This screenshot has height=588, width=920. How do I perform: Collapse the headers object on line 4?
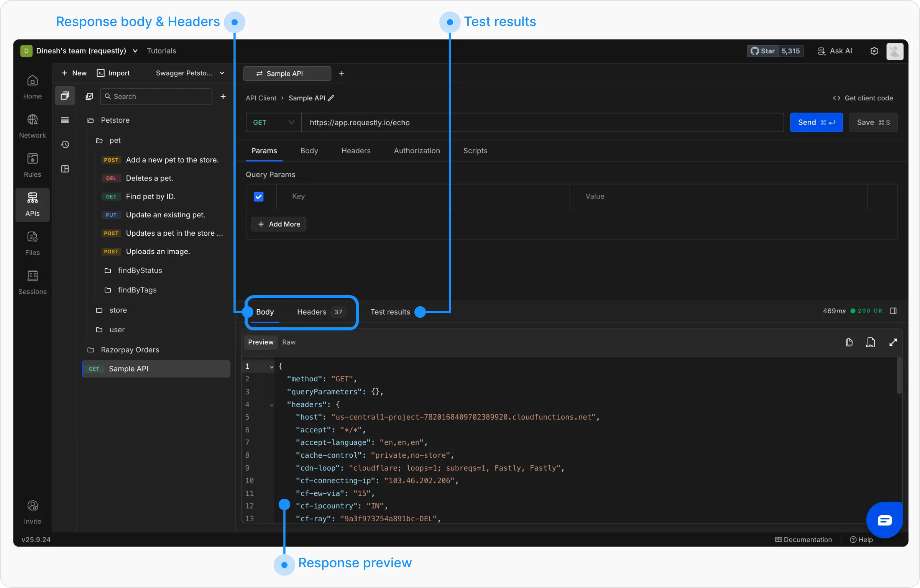pyautogui.click(x=272, y=405)
